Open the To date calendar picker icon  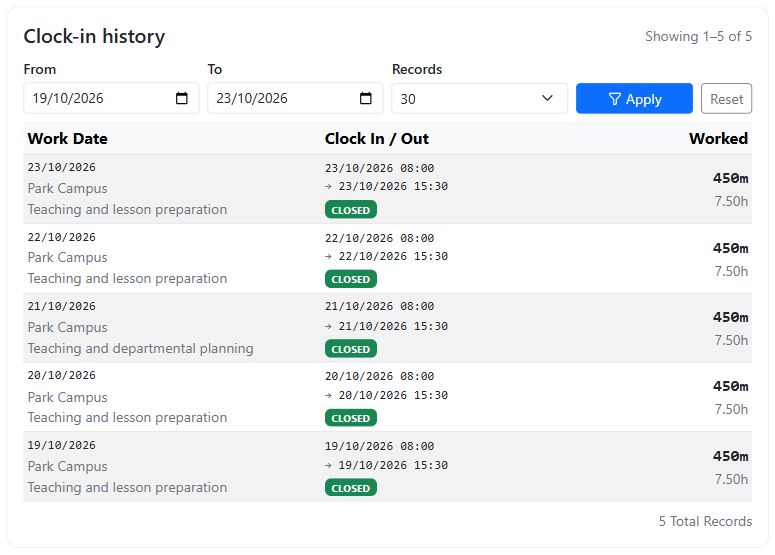pyautogui.click(x=365, y=98)
